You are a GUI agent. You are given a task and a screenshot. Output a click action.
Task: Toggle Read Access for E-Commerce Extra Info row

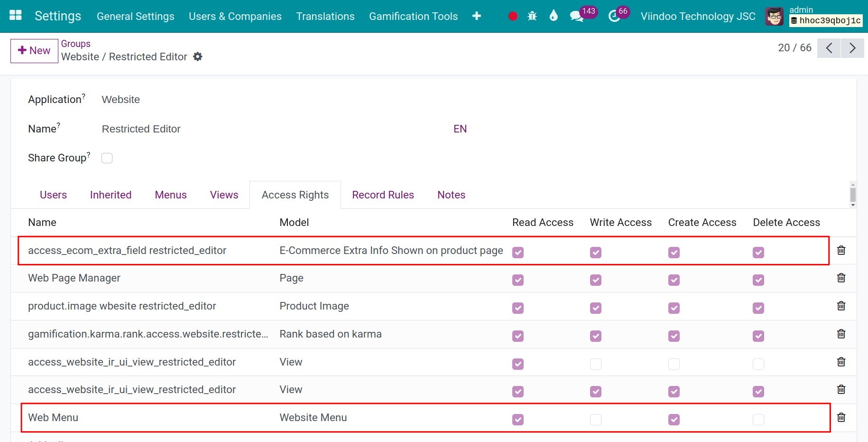(518, 252)
